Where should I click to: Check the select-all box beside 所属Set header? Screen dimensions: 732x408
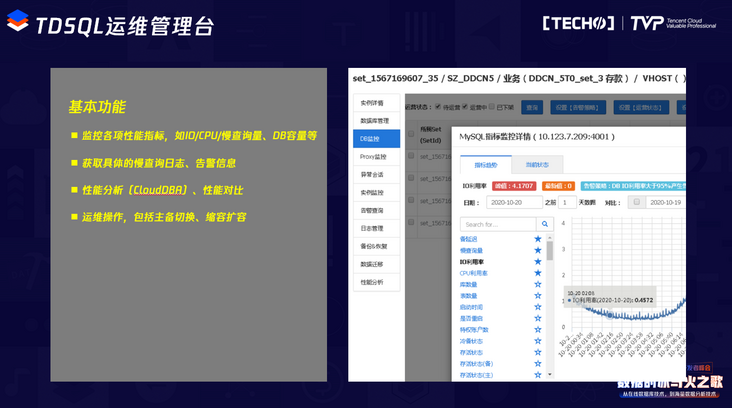(x=411, y=134)
